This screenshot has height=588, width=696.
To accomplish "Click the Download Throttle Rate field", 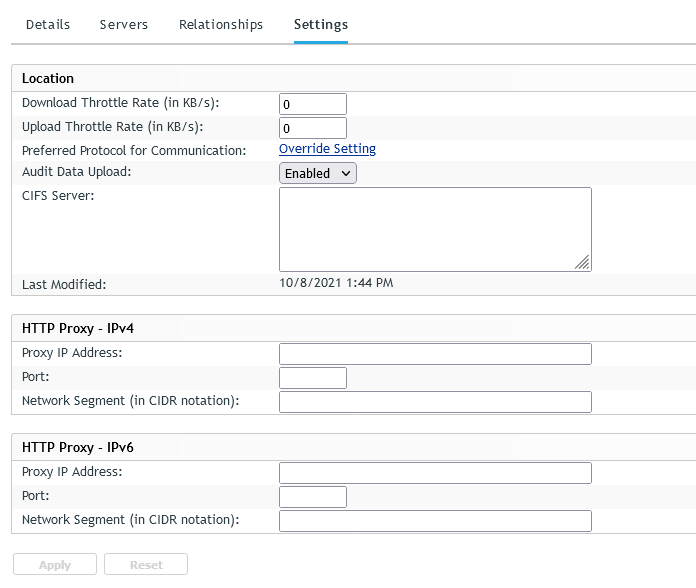I will (x=313, y=104).
